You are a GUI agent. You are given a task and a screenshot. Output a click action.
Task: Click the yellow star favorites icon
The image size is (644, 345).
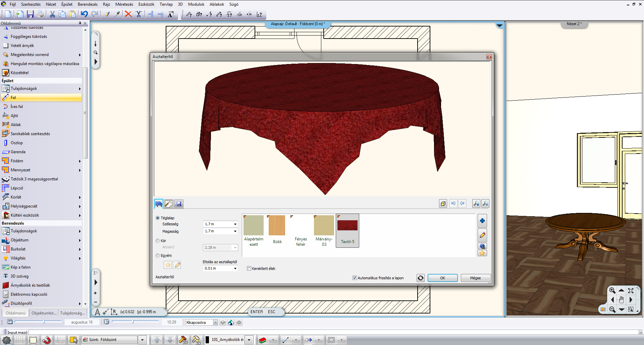(482, 253)
